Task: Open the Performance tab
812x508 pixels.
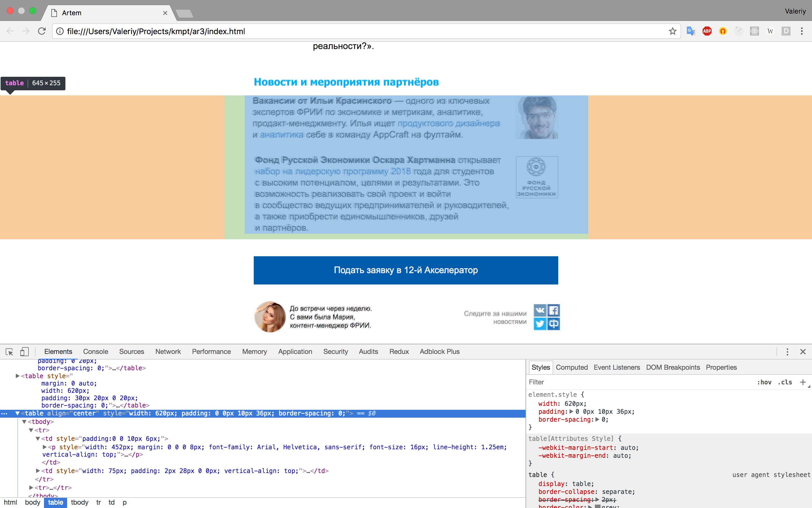Action: (x=211, y=351)
